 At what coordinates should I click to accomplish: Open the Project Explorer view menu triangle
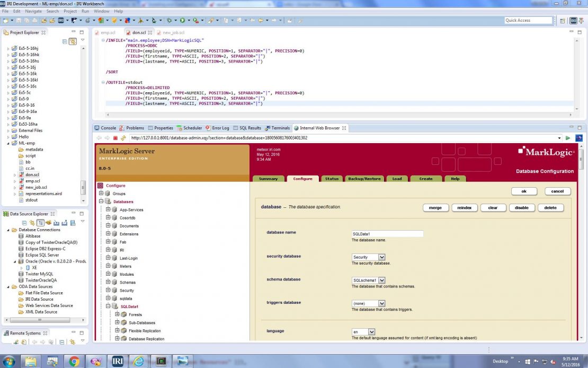click(83, 40)
